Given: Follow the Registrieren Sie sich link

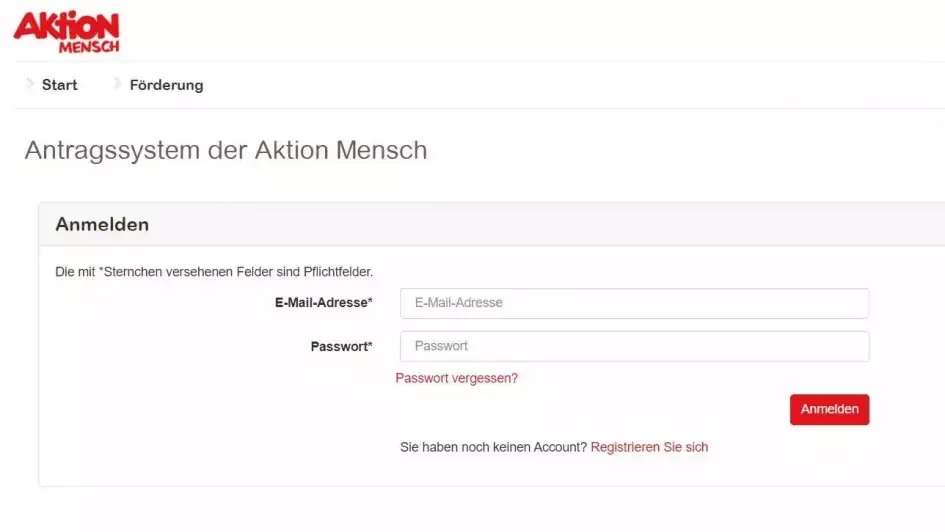Looking at the screenshot, I should (x=649, y=447).
